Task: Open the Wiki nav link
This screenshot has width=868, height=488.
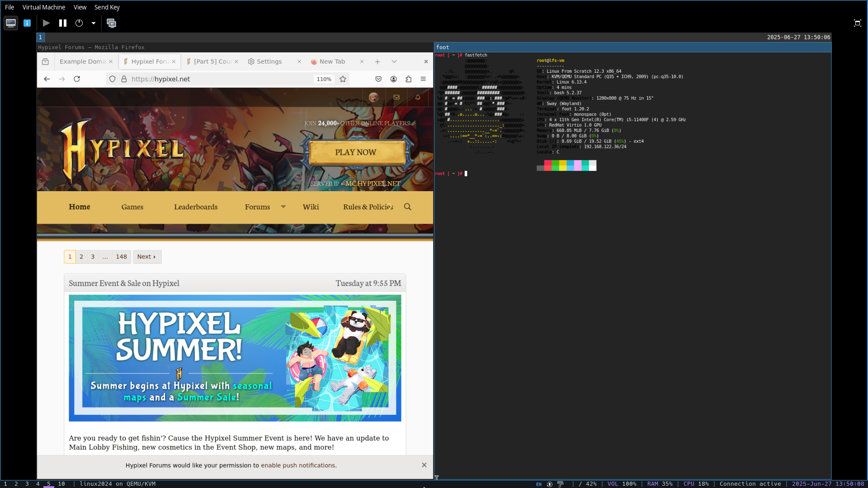Action: [311, 207]
